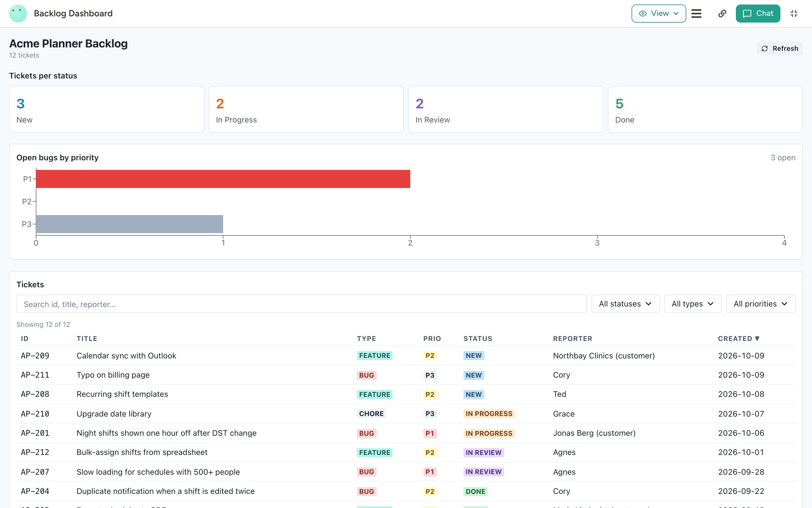Click the BUG badge on AP-211 row

tap(367, 375)
